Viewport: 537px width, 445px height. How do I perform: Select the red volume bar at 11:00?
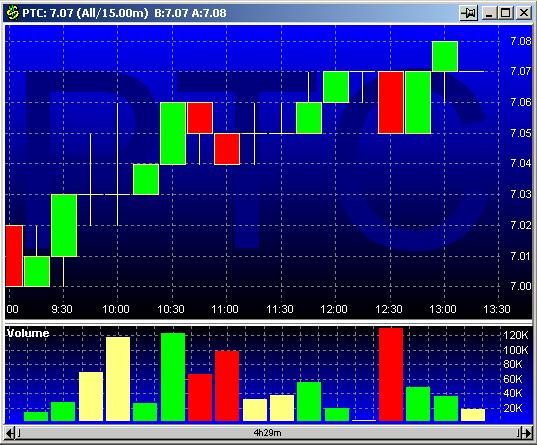[227, 386]
